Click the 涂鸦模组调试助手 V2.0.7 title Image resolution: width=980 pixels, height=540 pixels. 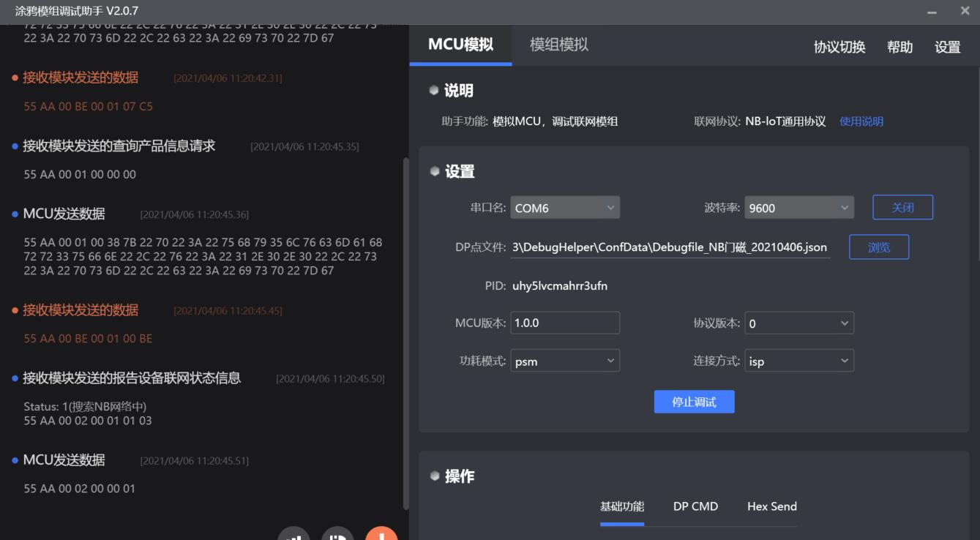click(x=77, y=11)
